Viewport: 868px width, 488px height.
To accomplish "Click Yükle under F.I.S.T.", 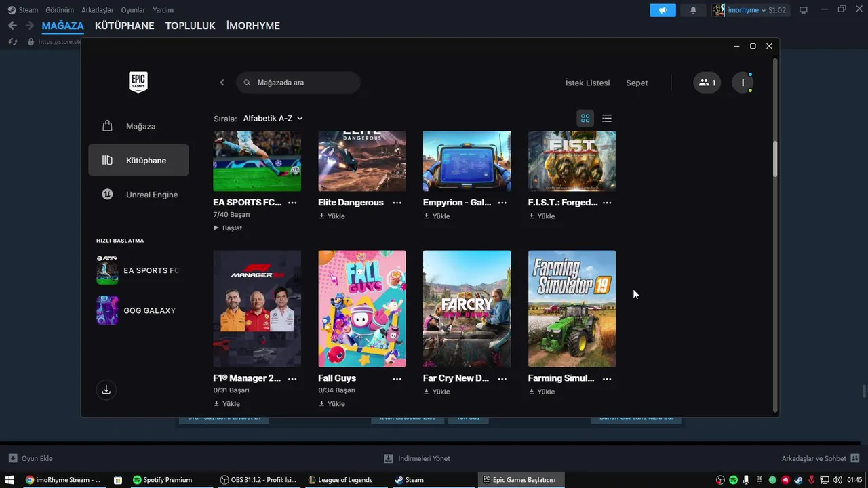I will 542,216.
